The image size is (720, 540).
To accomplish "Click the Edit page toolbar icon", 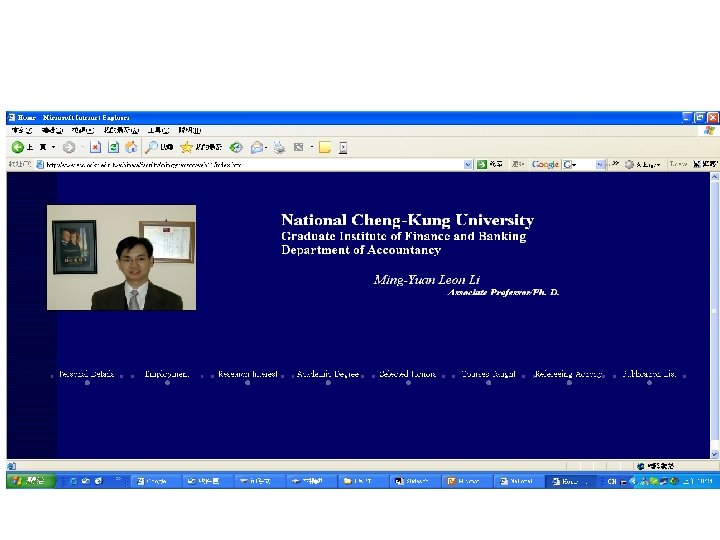I will [298, 147].
